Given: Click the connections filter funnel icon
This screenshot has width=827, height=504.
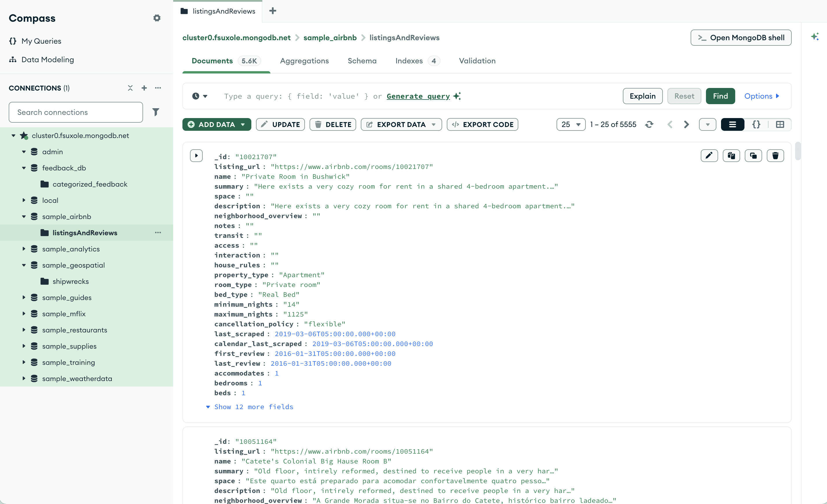Looking at the screenshot, I should [x=155, y=112].
